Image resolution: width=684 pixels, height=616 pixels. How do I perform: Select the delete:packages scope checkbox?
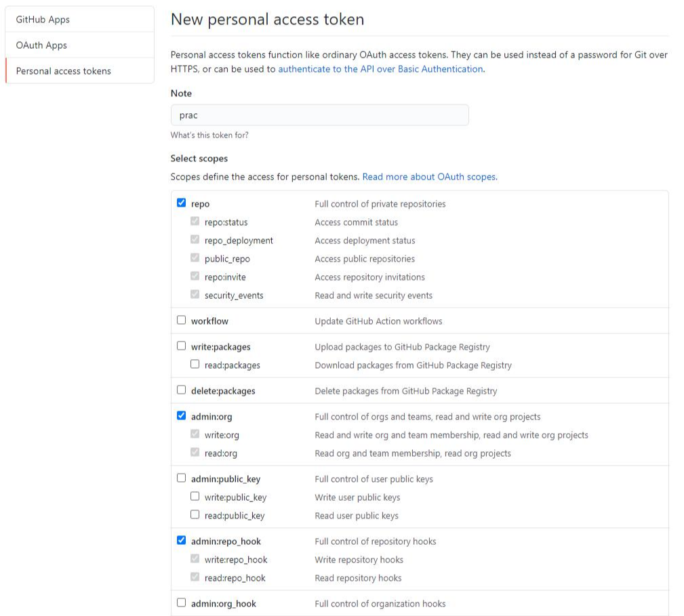point(181,390)
